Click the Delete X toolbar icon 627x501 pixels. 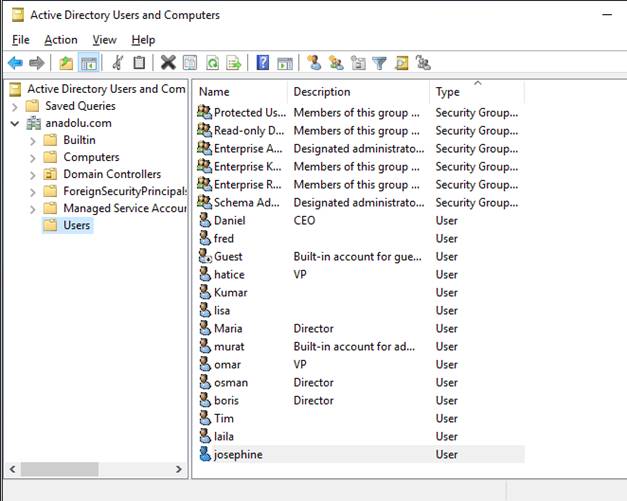click(x=168, y=63)
